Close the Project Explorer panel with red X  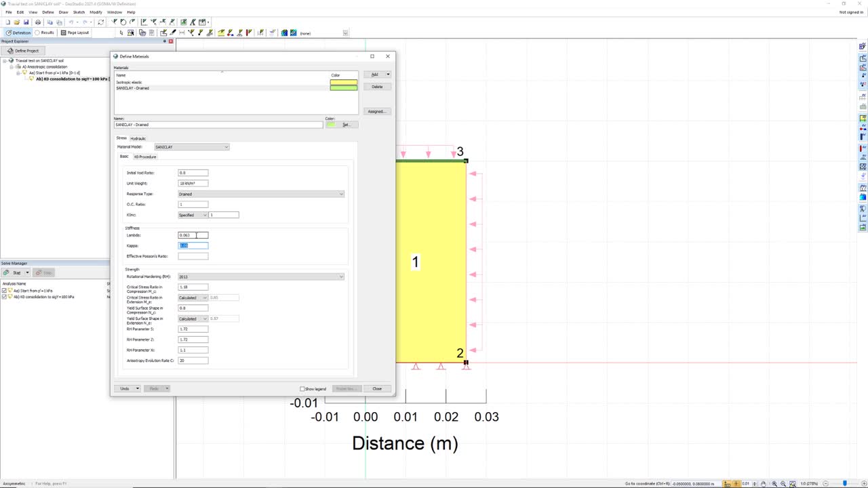171,41
